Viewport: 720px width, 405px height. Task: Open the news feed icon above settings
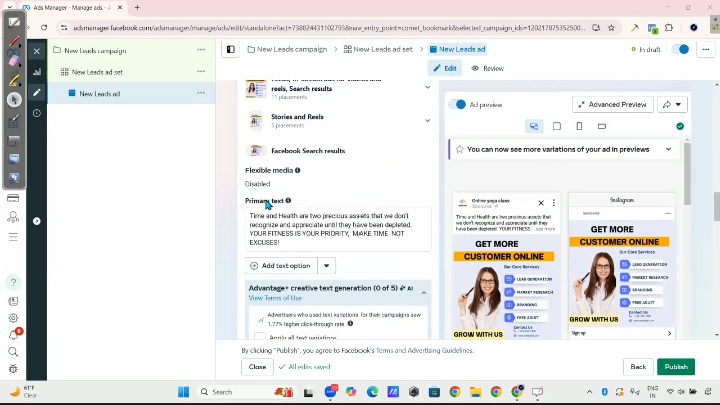click(13, 301)
